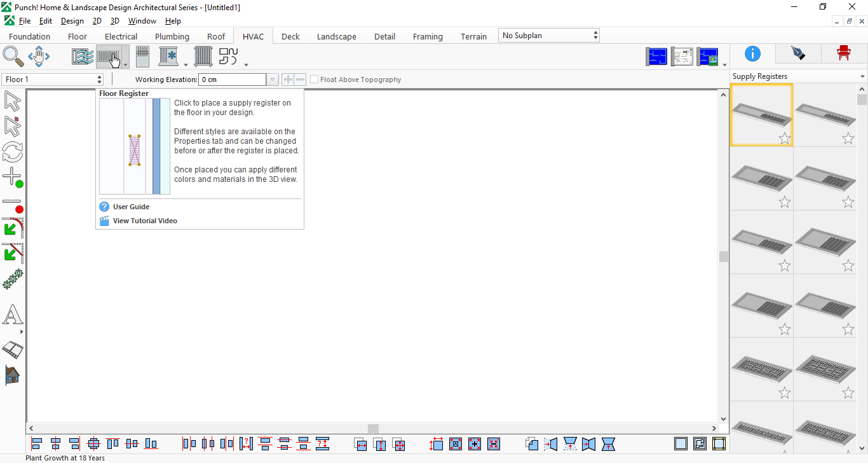The image size is (868, 463).
Task: Enable Float Above Topography checkbox
Action: point(314,79)
